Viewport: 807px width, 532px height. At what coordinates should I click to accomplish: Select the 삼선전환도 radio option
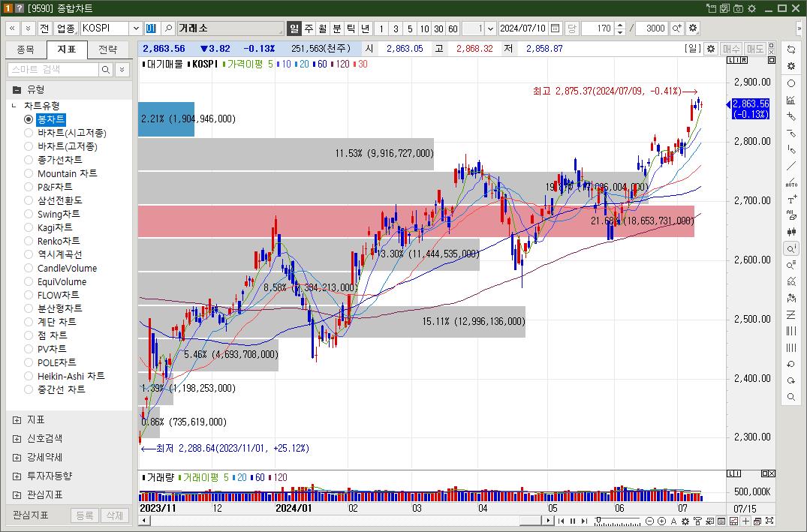pyautogui.click(x=29, y=200)
